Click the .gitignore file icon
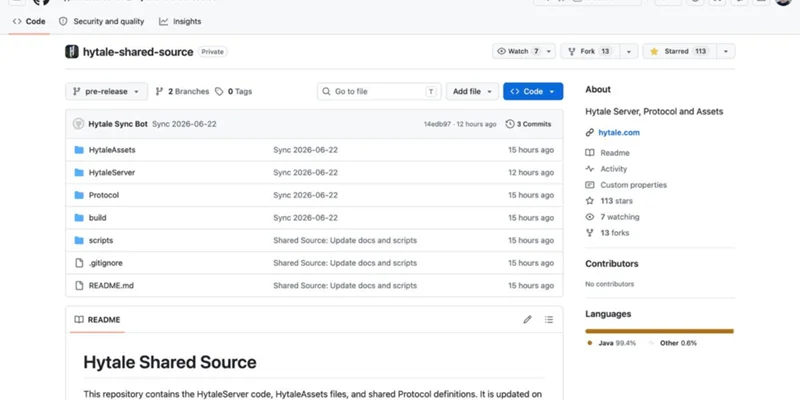 click(79, 263)
